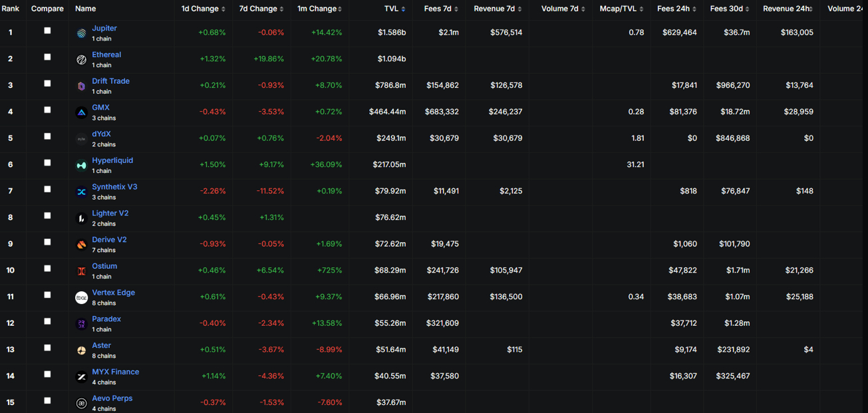Viewport: 868px width, 413px height.
Task: Open the Hyperliquid protocol link
Action: 112,160
